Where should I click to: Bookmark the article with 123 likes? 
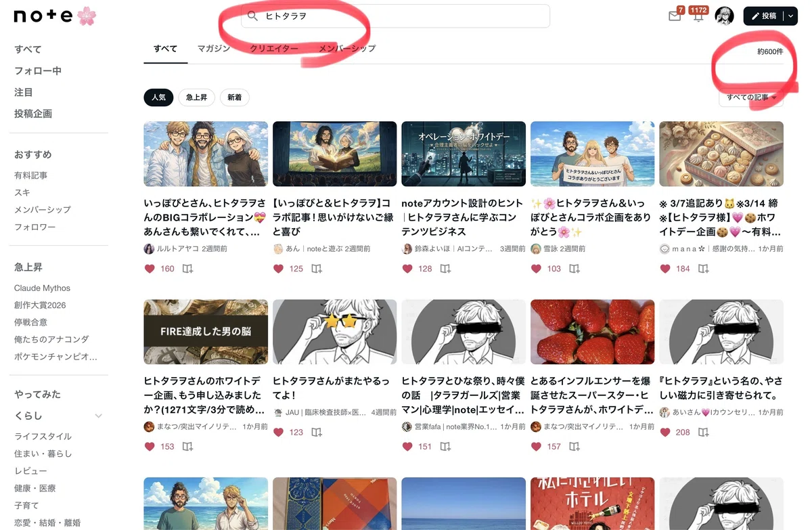point(316,432)
